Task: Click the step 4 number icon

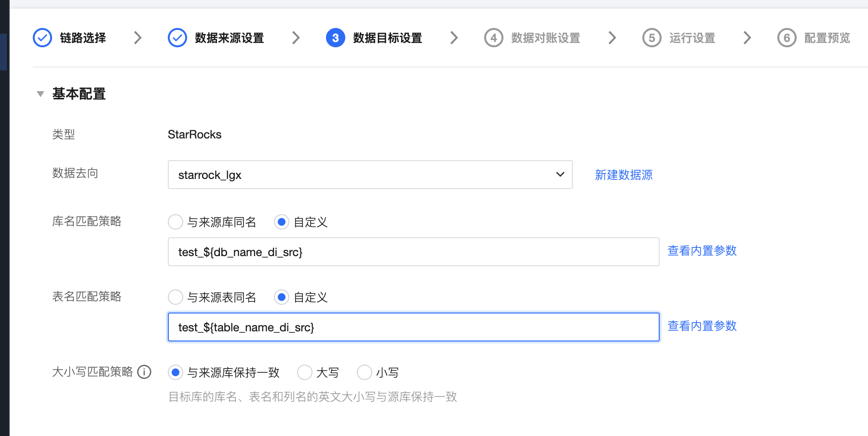Action: (493, 38)
